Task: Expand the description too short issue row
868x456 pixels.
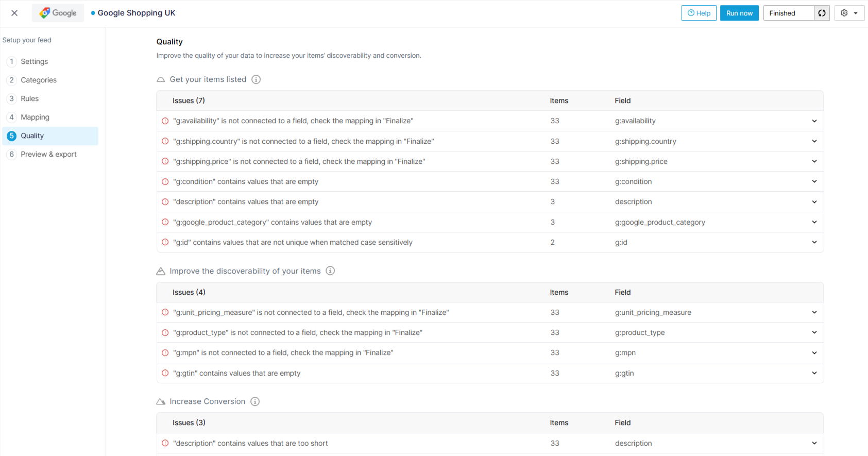Action: (x=814, y=443)
